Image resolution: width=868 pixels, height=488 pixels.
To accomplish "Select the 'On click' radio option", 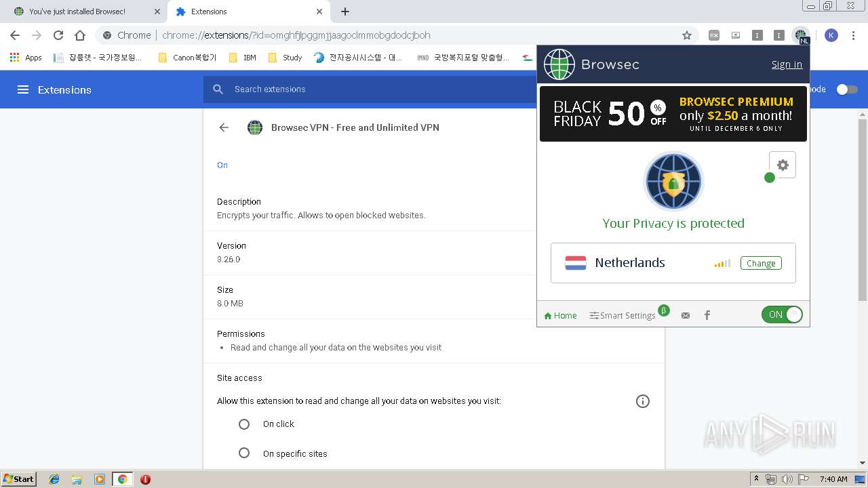I will (x=244, y=424).
